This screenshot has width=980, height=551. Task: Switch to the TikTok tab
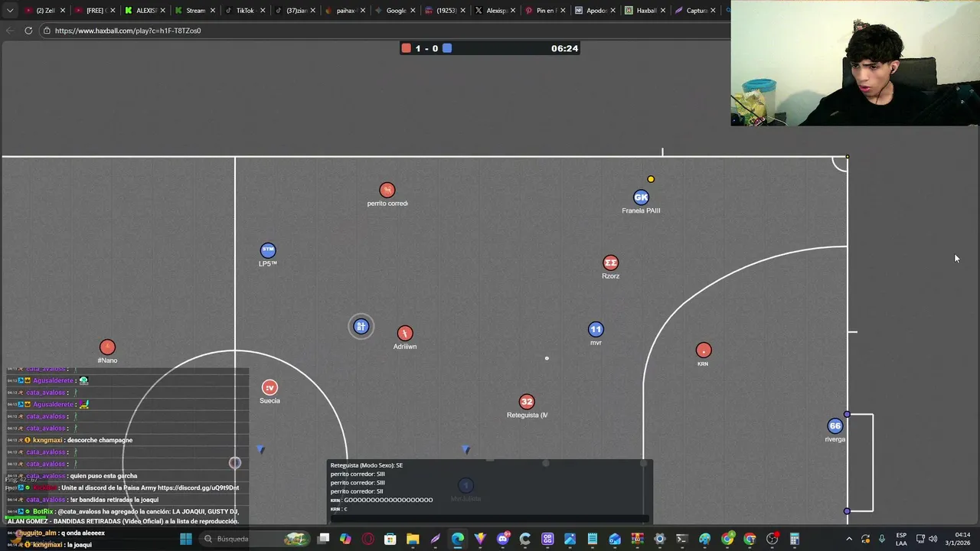(243, 11)
